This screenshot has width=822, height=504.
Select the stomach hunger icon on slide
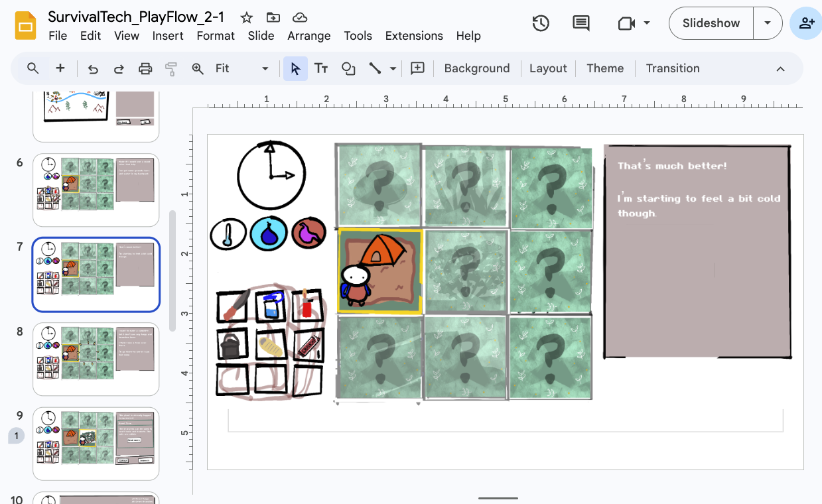(308, 233)
